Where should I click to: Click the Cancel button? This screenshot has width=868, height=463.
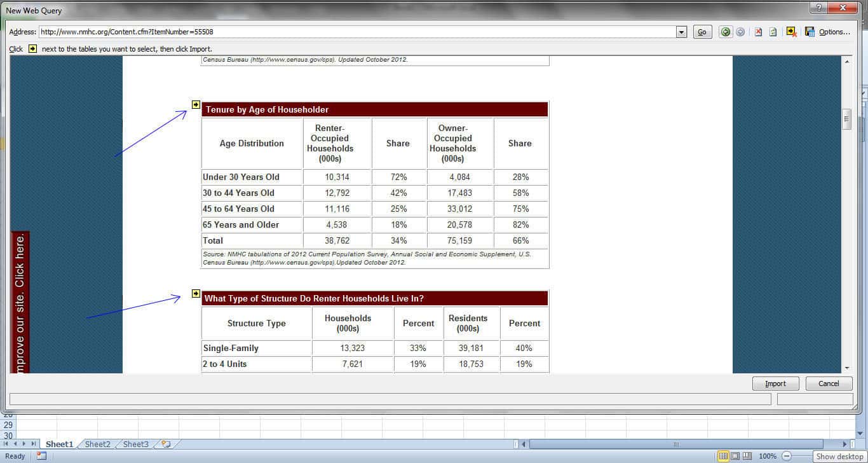(x=829, y=384)
